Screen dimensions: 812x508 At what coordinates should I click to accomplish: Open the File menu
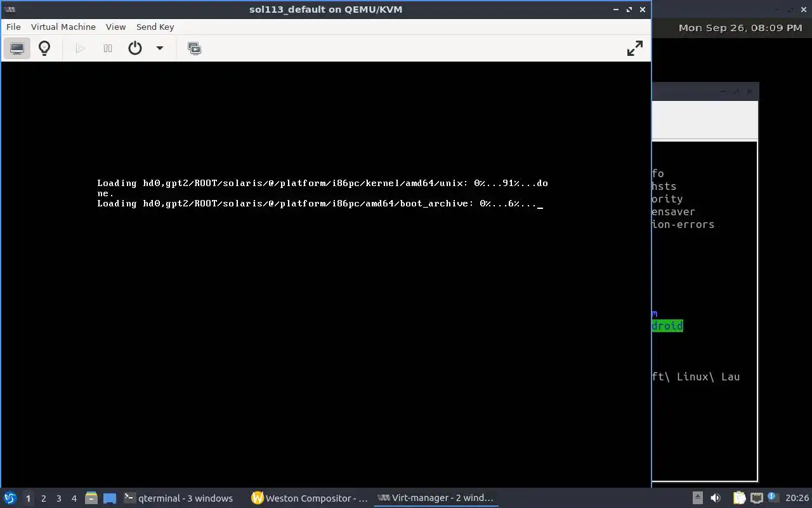[13, 27]
